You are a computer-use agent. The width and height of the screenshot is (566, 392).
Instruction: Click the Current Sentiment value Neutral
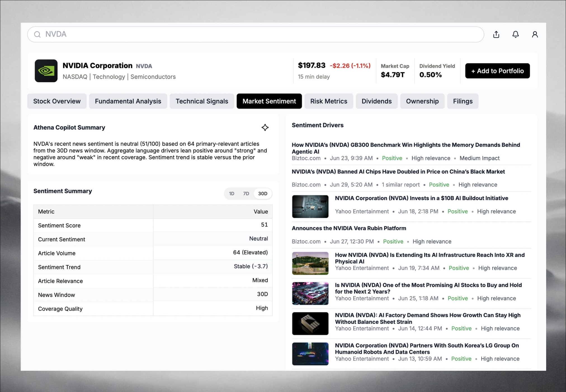258,238
